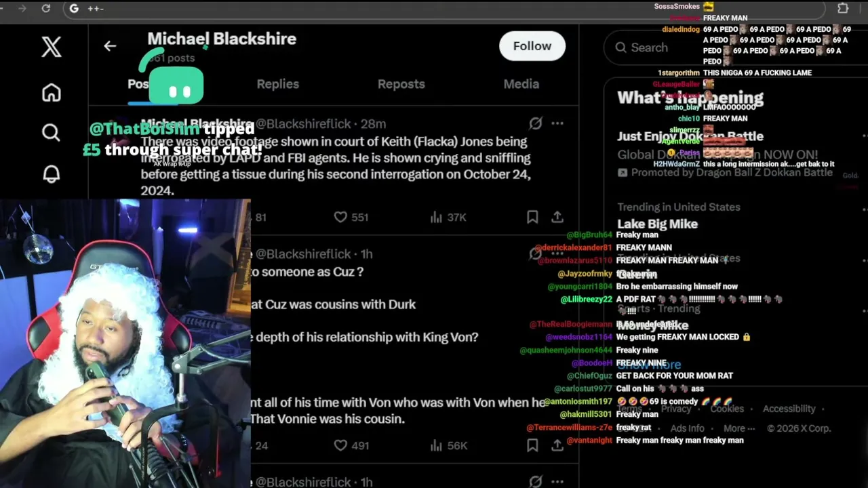Switch to the Media tab
The height and width of the screenshot is (488, 868).
521,84
